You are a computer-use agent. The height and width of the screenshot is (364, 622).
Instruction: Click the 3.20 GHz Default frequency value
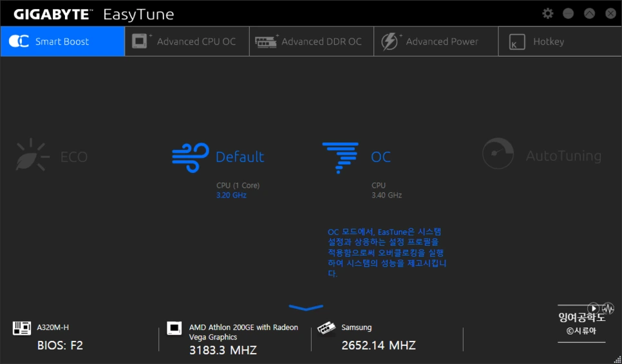coord(231,196)
